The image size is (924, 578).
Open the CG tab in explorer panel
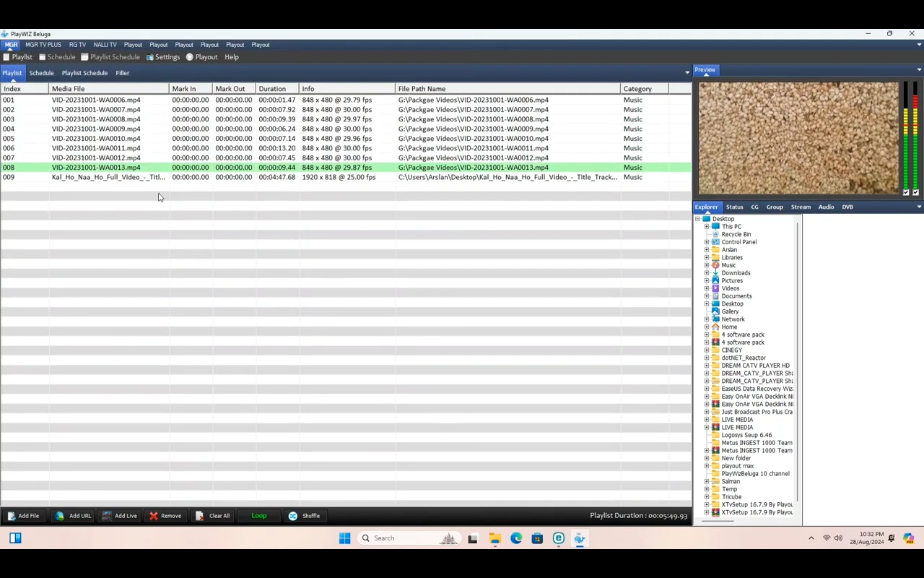754,207
